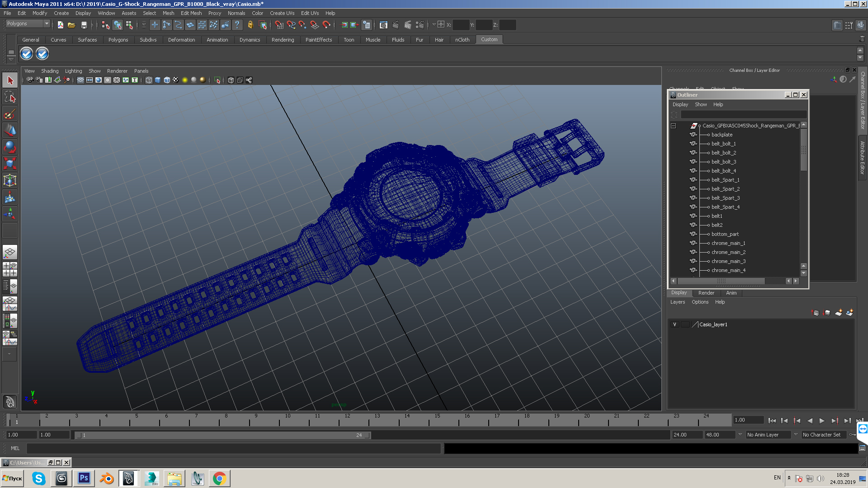Pick the Paint Selection brush tool

click(x=10, y=113)
